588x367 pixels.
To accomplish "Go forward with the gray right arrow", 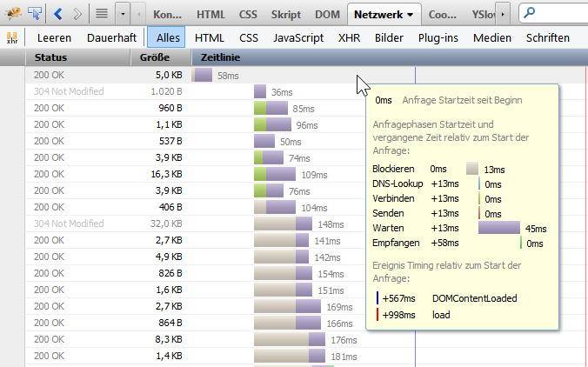I will pyautogui.click(x=77, y=14).
